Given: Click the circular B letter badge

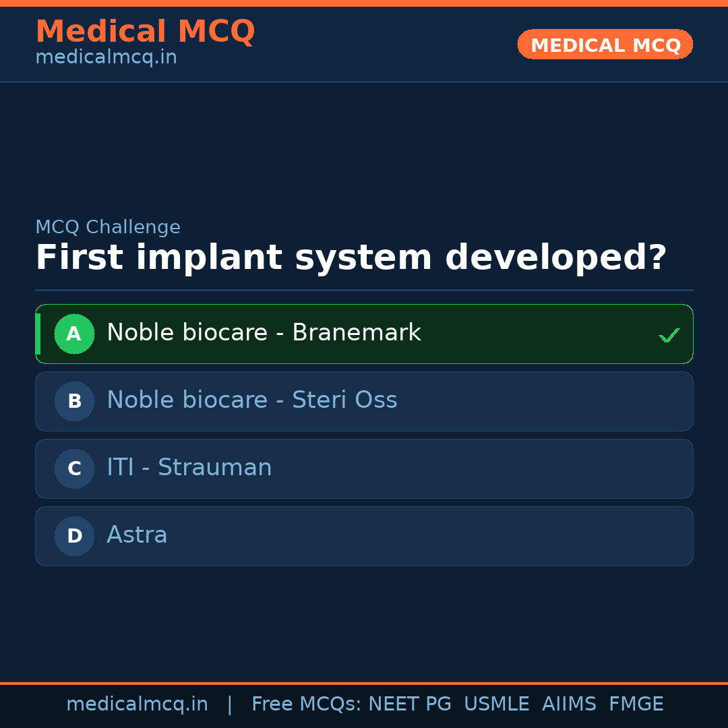Looking at the screenshot, I should [x=74, y=401].
